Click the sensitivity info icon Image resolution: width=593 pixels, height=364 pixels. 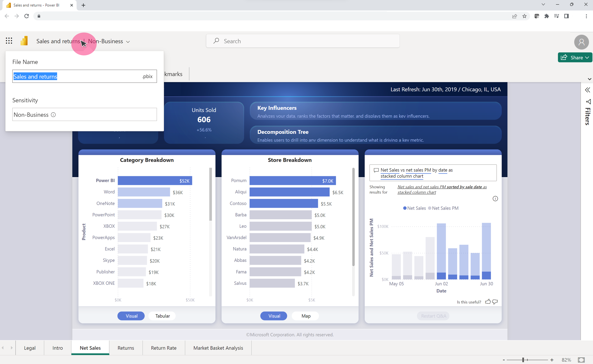[53, 115]
